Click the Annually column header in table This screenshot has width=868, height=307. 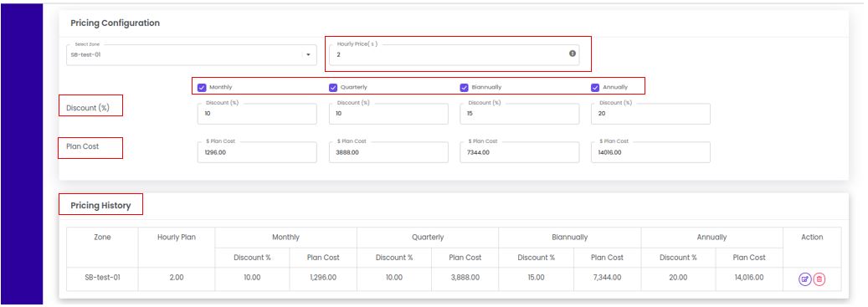coord(711,238)
